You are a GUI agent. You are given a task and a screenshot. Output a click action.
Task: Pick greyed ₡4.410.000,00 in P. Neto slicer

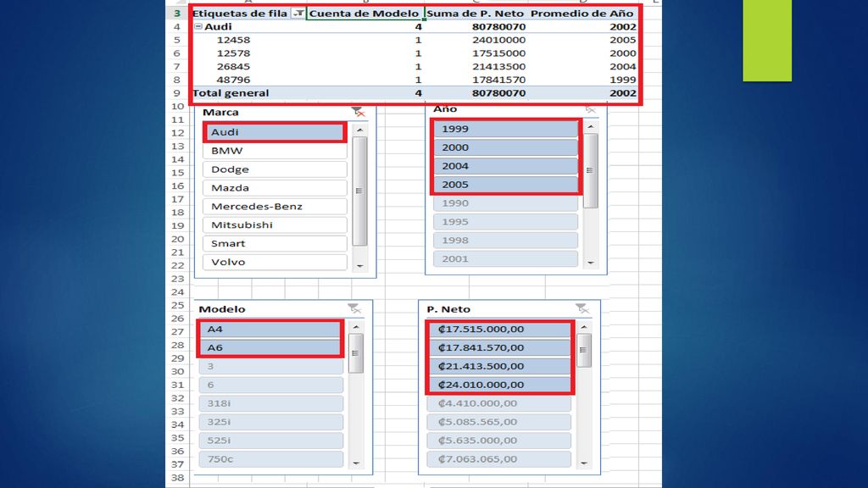point(499,403)
